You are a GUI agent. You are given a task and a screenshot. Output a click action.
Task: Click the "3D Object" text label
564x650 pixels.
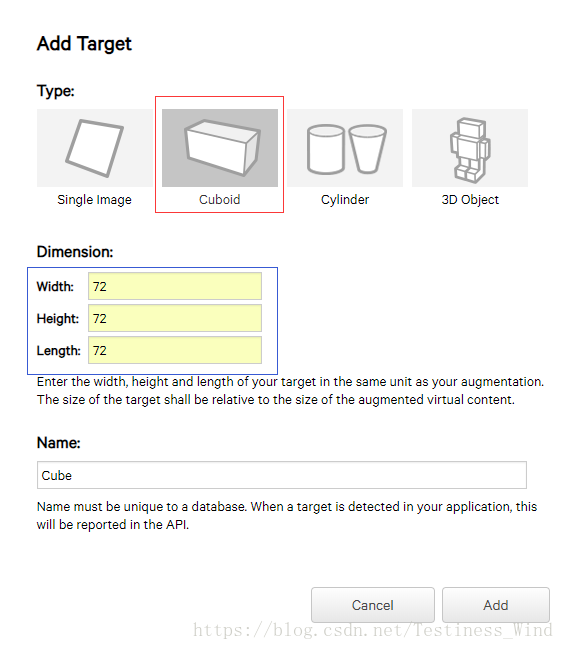pos(470,200)
